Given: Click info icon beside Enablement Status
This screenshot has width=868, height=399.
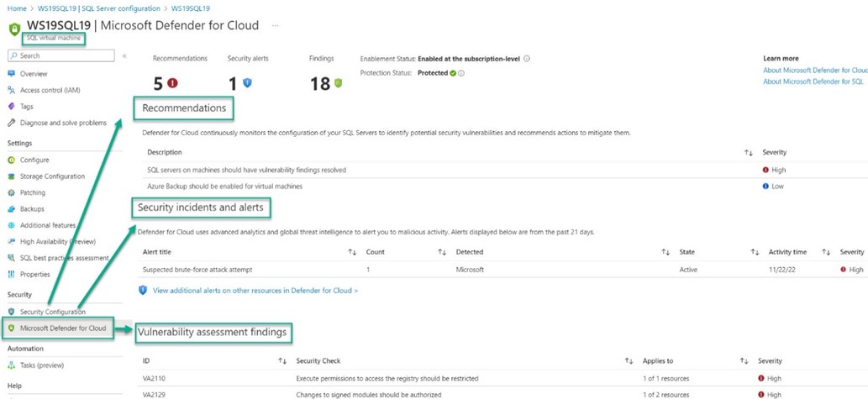Looking at the screenshot, I should pyautogui.click(x=527, y=59).
